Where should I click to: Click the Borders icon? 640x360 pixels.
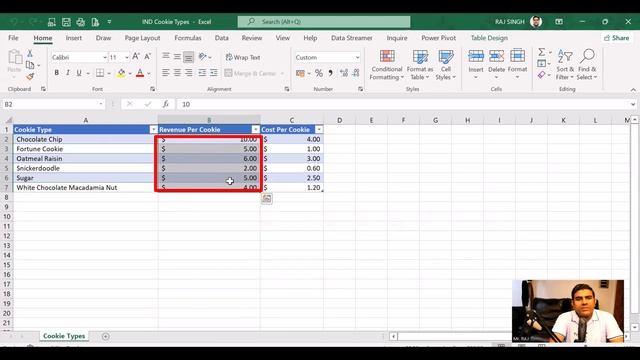100,73
